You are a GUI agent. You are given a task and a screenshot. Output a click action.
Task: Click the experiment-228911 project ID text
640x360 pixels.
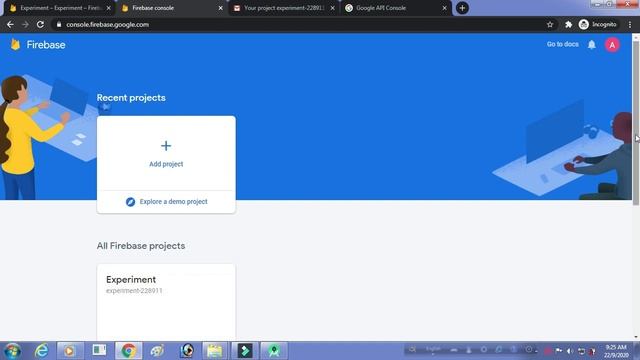[134, 291]
